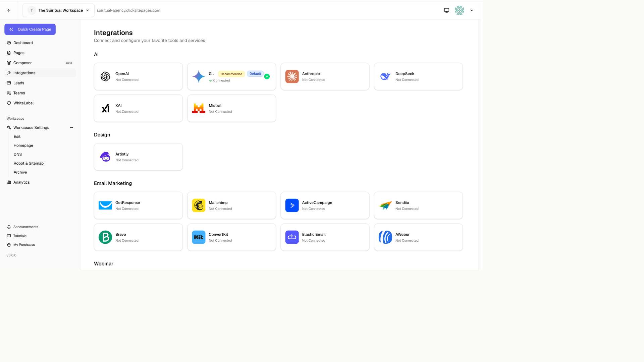The width and height of the screenshot is (644, 362).
Task: Click the ConvertKit Kit icon
Action: 199,237
